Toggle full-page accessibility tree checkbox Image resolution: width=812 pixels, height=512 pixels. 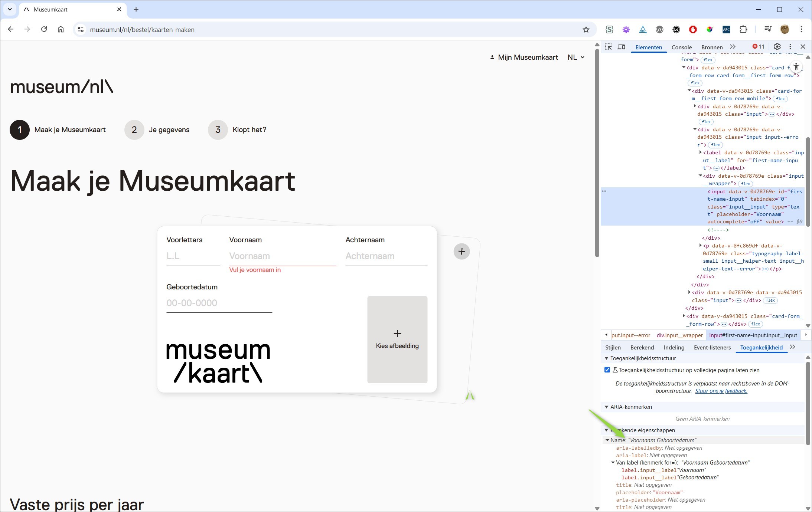point(607,370)
